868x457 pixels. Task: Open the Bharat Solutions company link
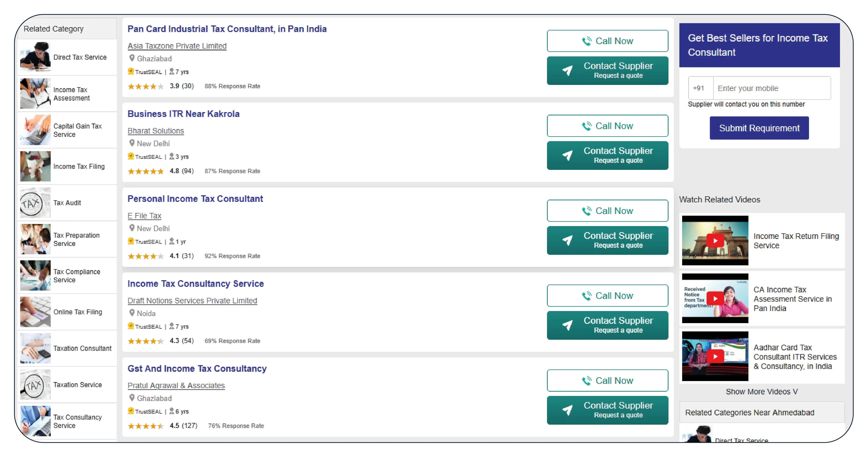156,131
